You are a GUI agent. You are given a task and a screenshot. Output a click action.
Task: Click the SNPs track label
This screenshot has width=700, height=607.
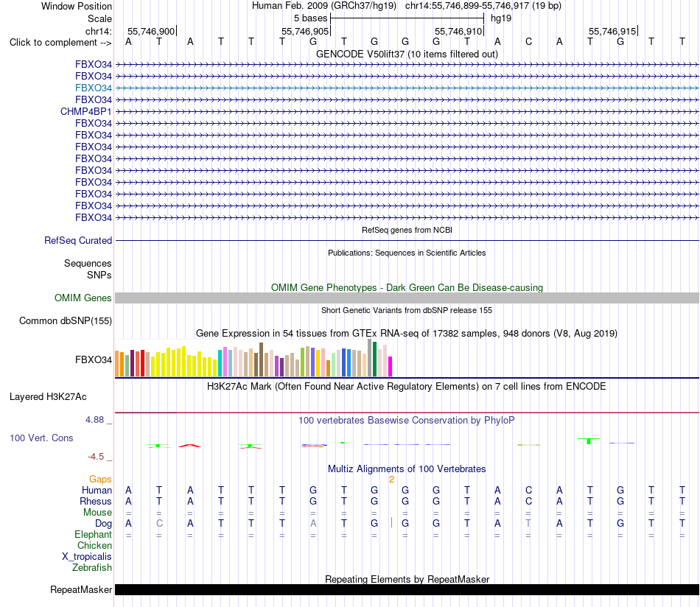pyautogui.click(x=99, y=275)
